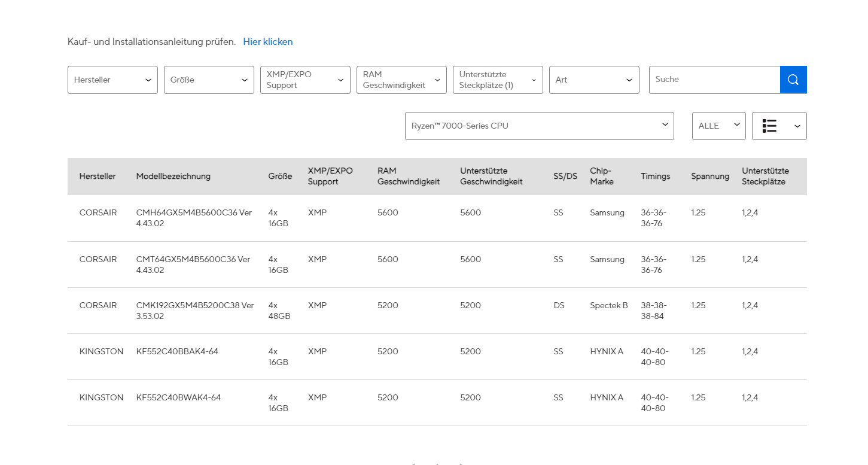This screenshot has width=868, height=465.
Task: Open the Unterstützte Steckplätze filter
Action: coord(498,80)
